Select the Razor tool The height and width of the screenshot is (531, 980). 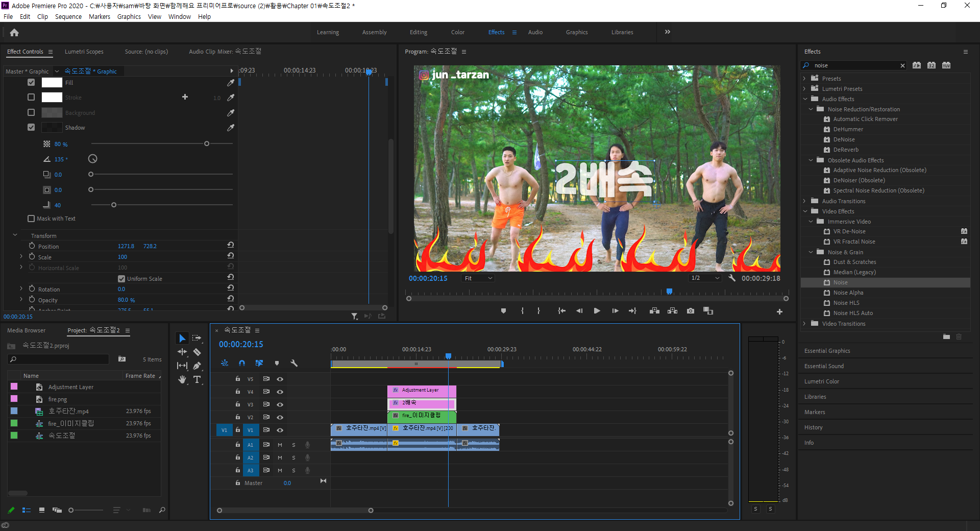click(x=197, y=352)
